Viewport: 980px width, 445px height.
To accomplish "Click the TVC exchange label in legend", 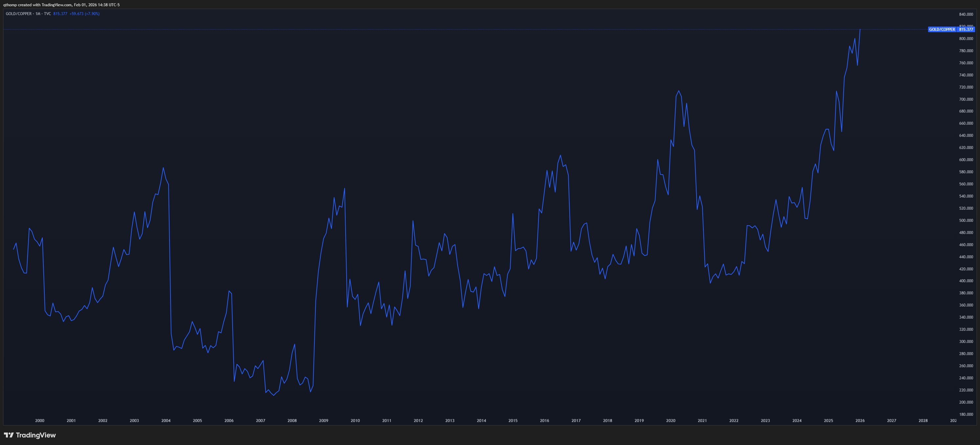I will tap(47, 14).
